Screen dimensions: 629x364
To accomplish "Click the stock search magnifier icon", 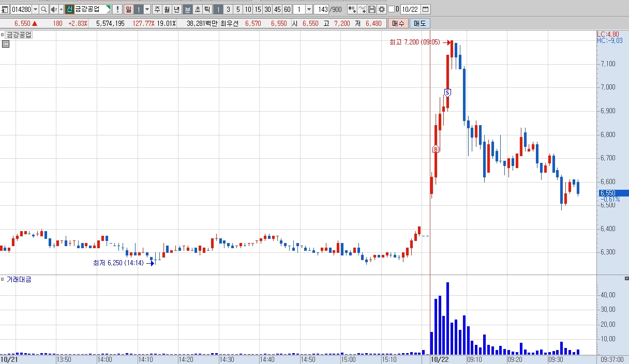I will pos(44,9).
